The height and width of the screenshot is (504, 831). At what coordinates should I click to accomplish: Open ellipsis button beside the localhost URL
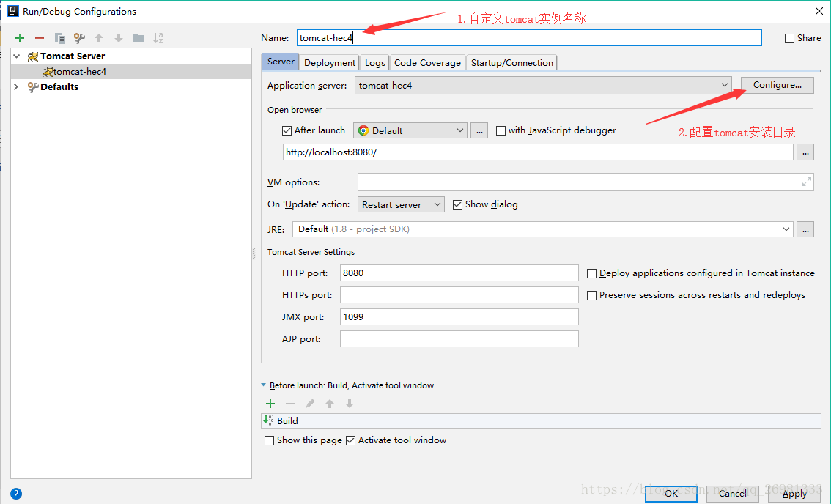(805, 152)
